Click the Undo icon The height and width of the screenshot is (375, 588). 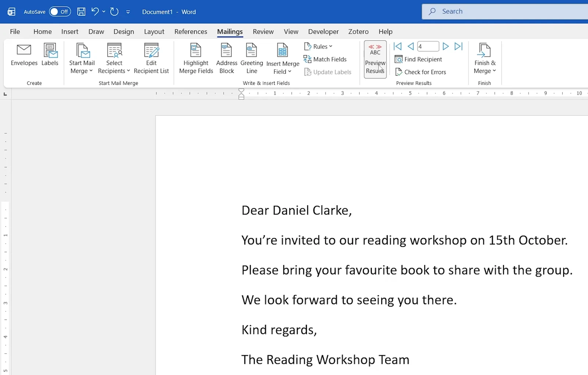95,12
